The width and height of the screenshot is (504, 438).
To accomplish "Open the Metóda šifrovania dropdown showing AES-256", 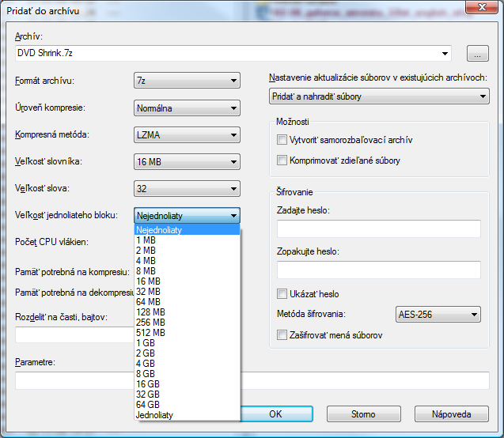I will (438, 314).
